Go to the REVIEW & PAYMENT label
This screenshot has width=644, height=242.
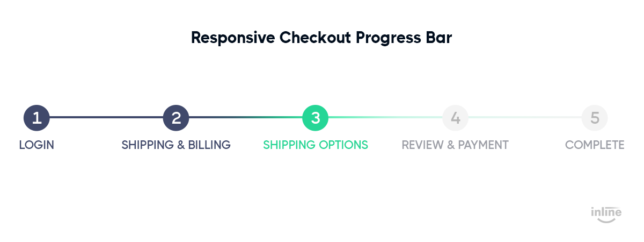pos(455,145)
